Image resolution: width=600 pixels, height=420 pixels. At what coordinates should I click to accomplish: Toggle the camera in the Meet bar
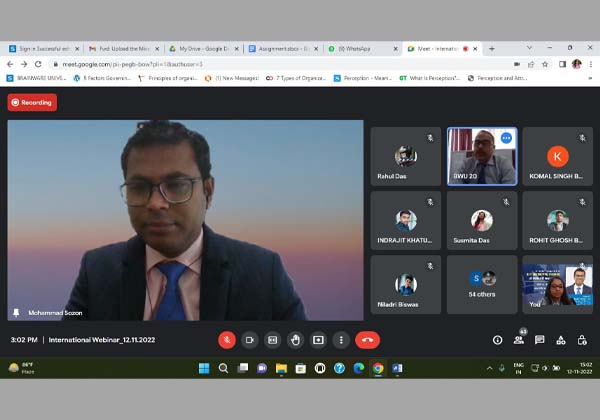tap(250, 339)
